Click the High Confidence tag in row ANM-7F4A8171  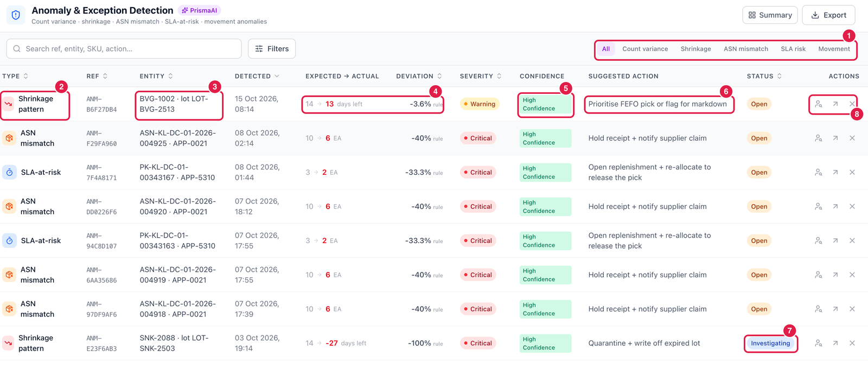[x=545, y=173]
